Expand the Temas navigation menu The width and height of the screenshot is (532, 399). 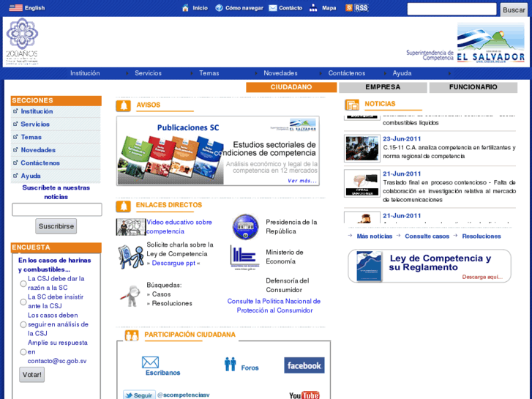pos(209,73)
